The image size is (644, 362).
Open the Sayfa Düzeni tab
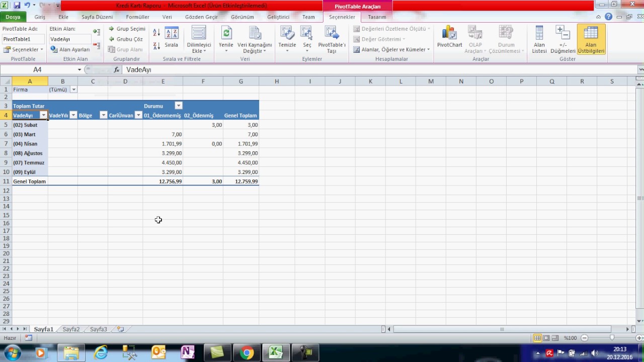(97, 17)
